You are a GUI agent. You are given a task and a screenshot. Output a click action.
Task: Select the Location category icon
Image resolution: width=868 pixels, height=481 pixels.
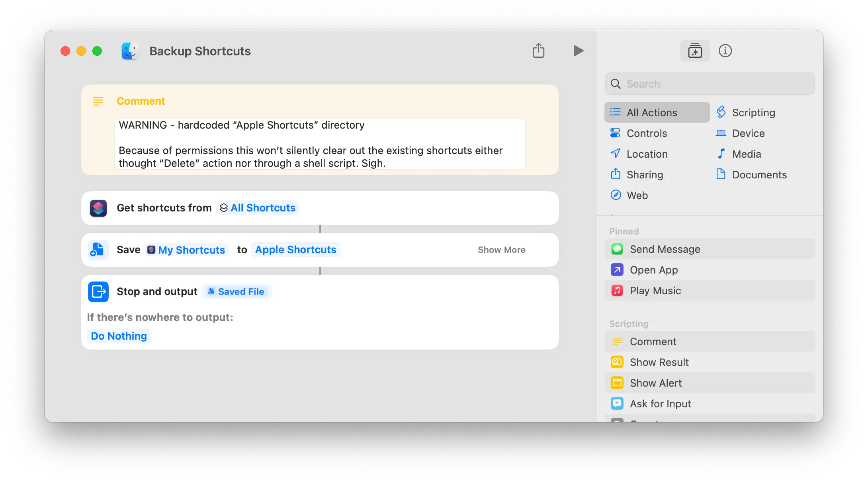coord(615,154)
